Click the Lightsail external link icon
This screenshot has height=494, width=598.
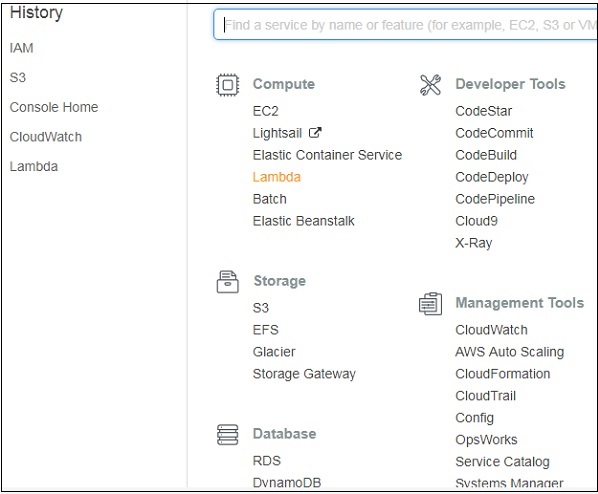315,133
